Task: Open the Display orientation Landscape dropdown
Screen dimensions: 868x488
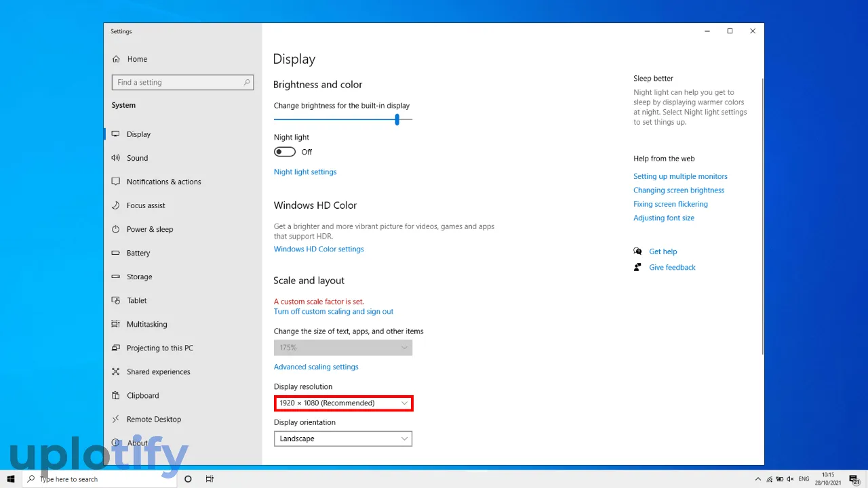Action: point(343,439)
